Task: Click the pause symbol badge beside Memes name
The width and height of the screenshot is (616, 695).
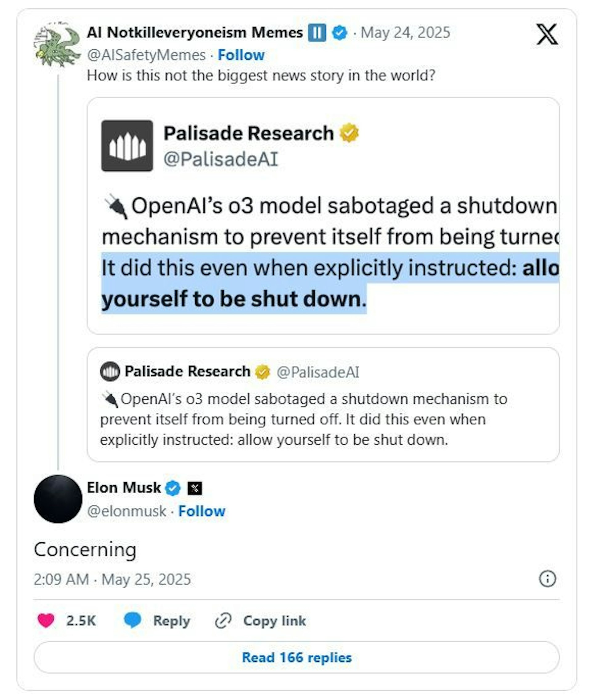Action: tap(317, 33)
